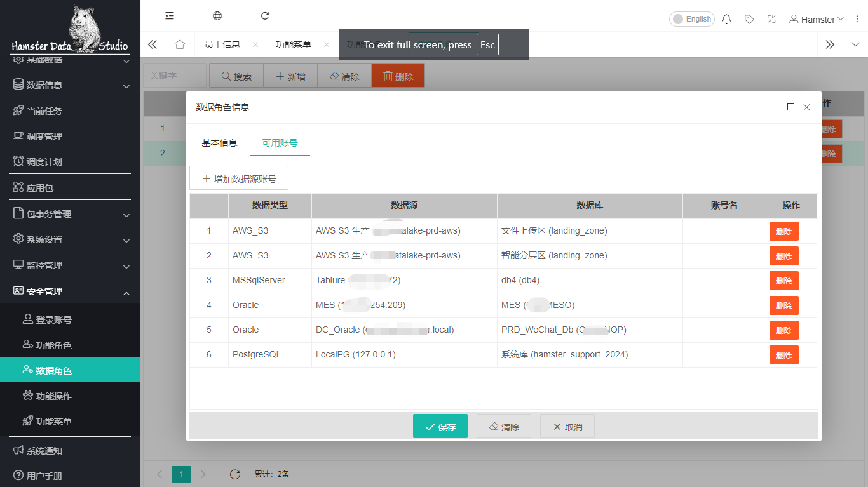
Task: Expand the 数据信息 sidebar menu
Action: [x=70, y=85]
